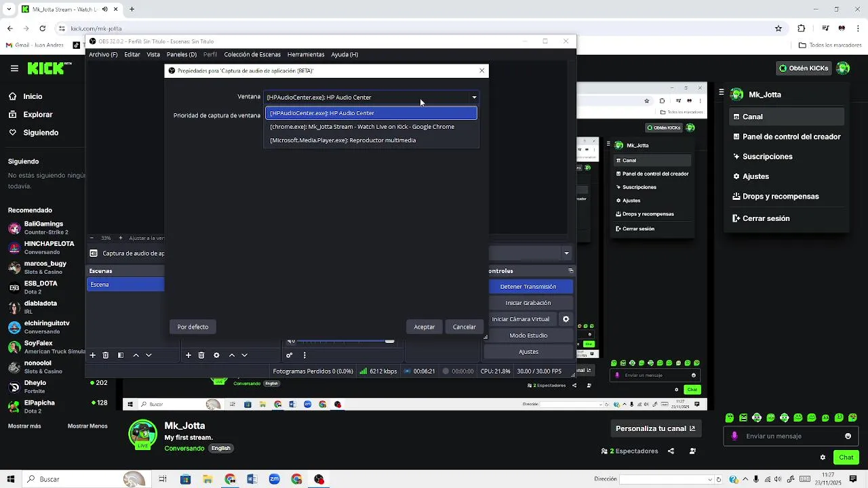Select Canal in the Kick profile menu
Screen dimensions: 868x488
pos(787,117)
